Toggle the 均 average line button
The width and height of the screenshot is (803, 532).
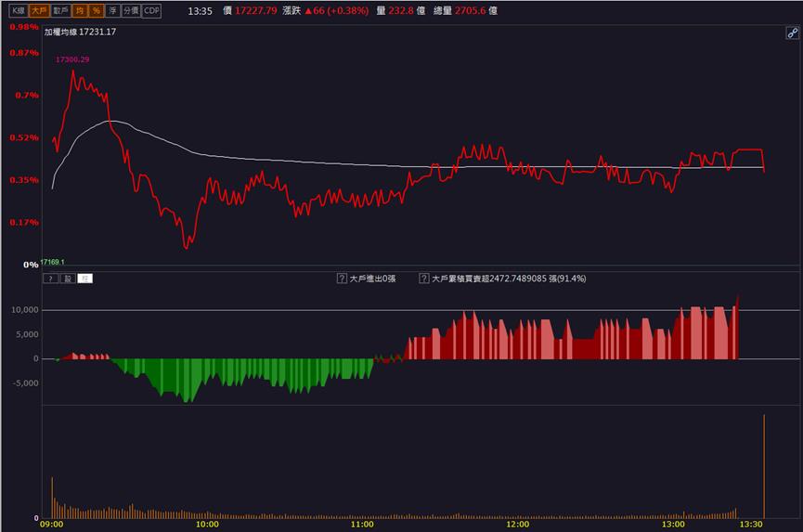[x=80, y=11]
